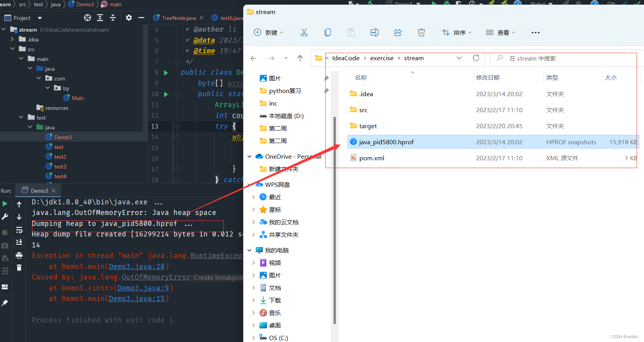Open recent locations dropdown next to forward arrow

(286, 58)
